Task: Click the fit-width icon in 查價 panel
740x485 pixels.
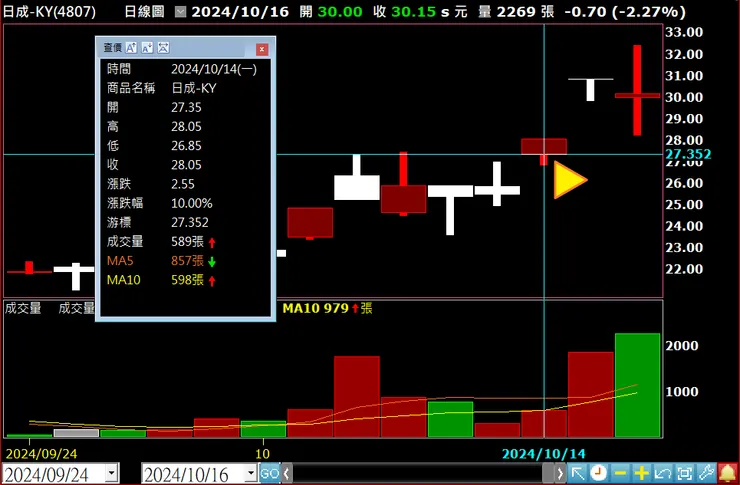Action: pyautogui.click(x=163, y=48)
